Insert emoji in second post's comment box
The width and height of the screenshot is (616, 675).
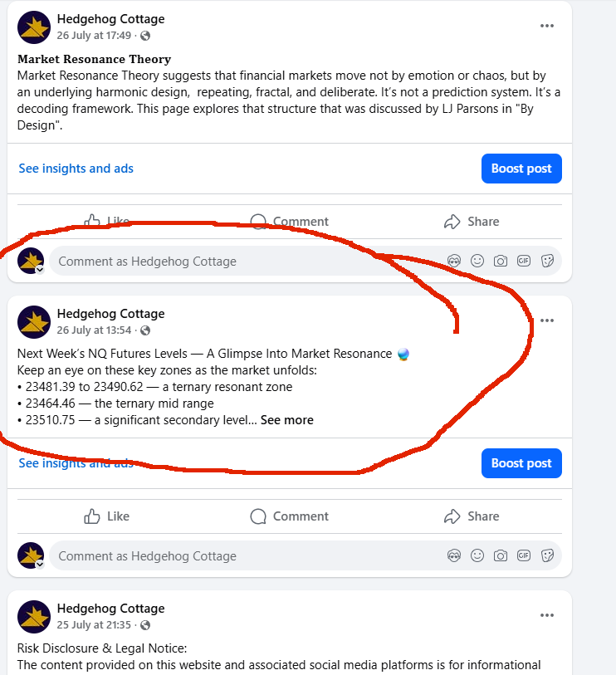(477, 555)
